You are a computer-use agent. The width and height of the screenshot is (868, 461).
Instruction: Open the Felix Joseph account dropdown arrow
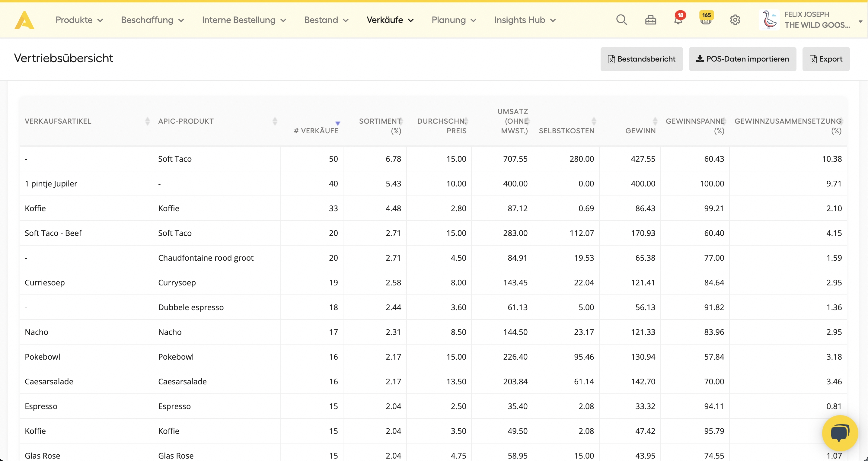(x=860, y=21)
